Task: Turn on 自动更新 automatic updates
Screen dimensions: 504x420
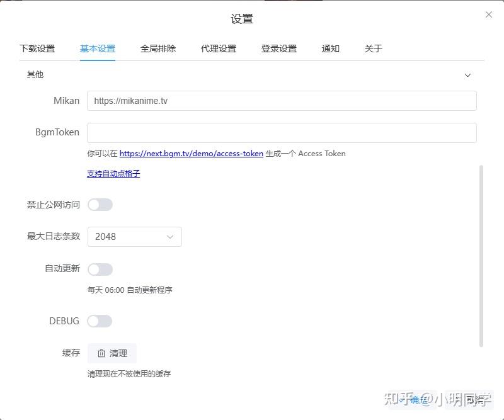Action: [100, 269]
